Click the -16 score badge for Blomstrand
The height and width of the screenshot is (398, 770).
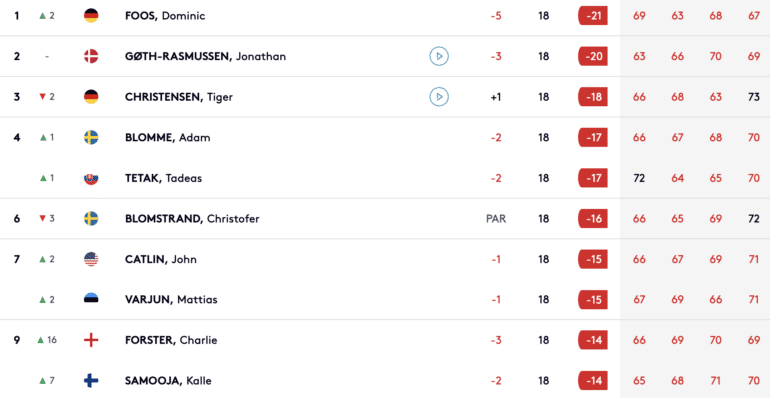click(593, 219)
